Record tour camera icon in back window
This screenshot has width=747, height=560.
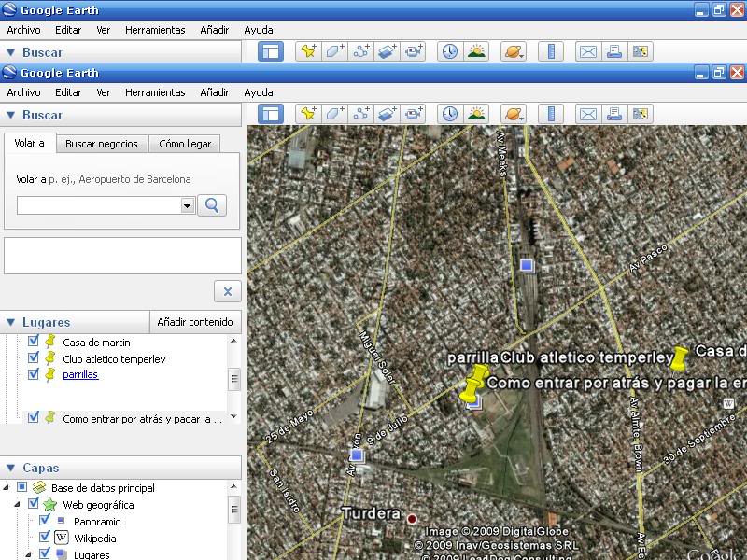pyautogui.click(x=413, y=51)
